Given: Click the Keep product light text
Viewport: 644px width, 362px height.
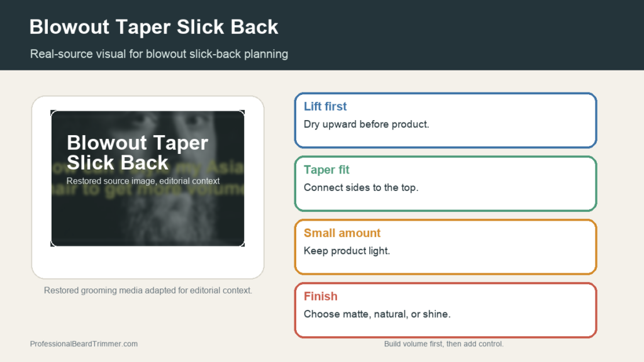Looking at the screenshot, I should coord(347,251).
